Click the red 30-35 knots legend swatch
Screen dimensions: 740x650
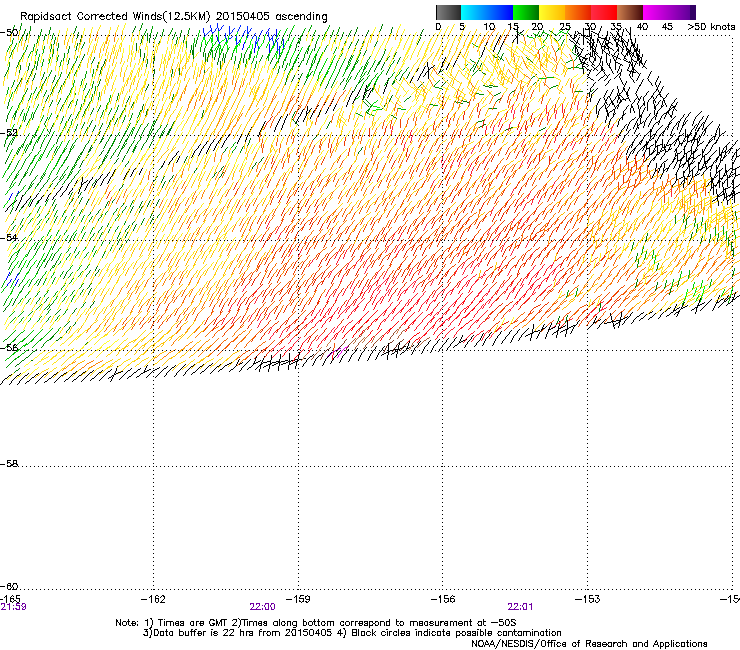tap(604, 12)
